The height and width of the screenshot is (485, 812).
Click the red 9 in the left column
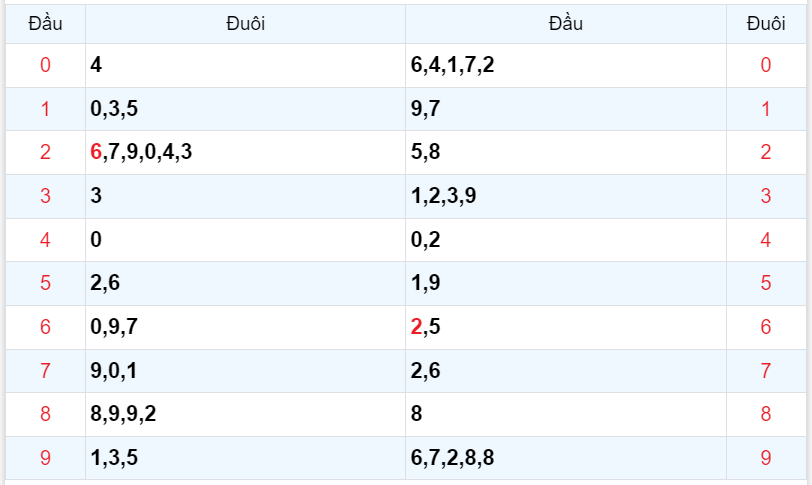(x=45, y=458)
